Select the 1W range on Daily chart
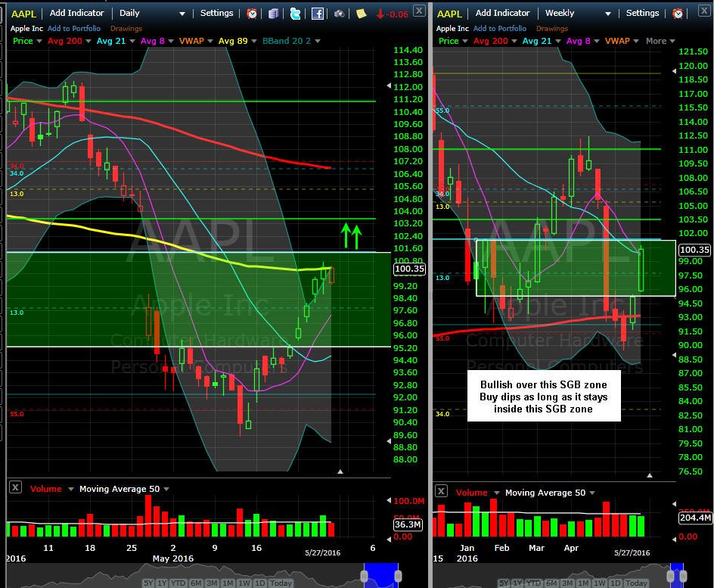The image size is (714, 588). [x=244, y=583]
